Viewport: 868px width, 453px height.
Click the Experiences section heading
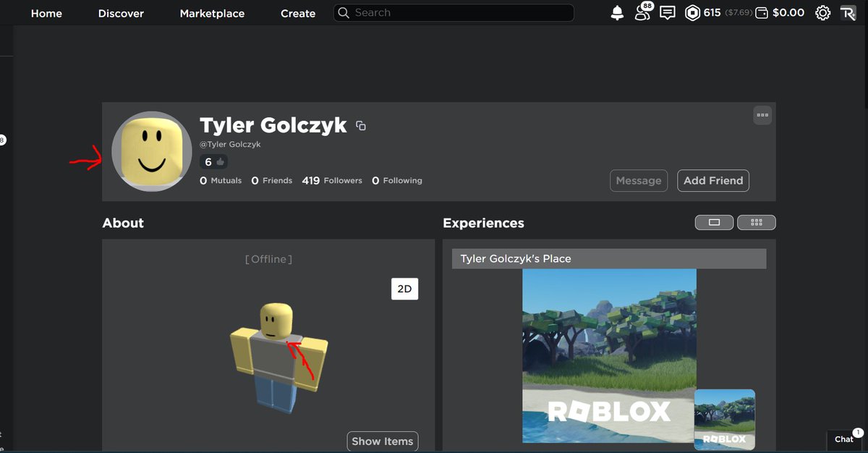pos(483,223)
